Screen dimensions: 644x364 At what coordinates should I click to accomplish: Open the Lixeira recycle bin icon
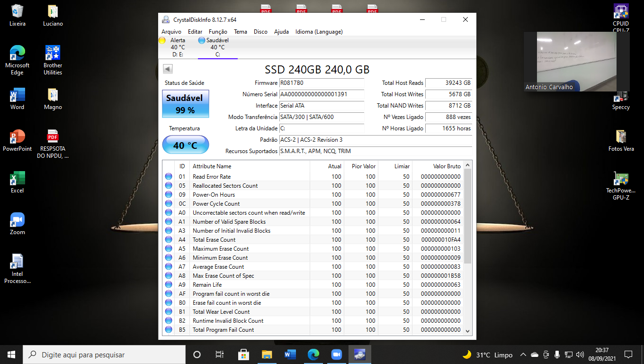[18, 15]
